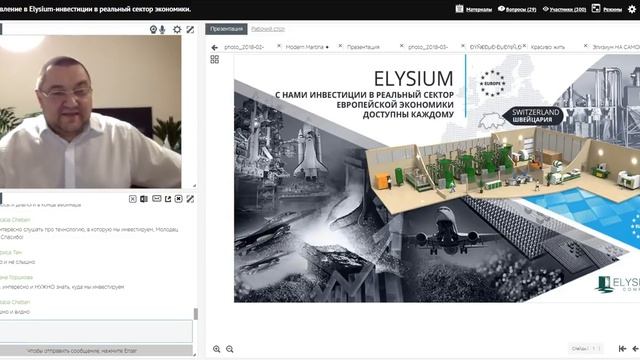Open the Режимы layout menu
This screenshot has width=640, height=360.
click(612, 9)
